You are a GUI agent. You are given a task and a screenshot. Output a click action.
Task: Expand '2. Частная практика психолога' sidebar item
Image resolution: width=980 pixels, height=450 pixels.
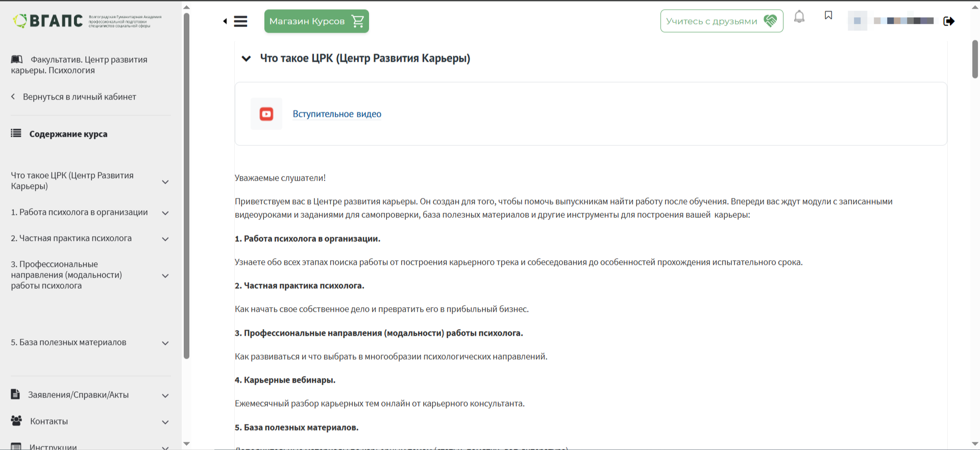tap(165, 239)
